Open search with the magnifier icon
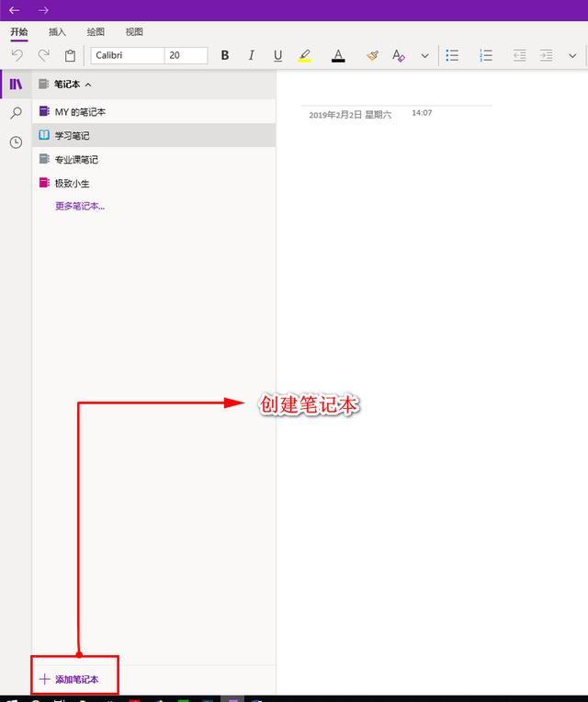The width and height of the screenshot is (588, 702). coord(17,113)
